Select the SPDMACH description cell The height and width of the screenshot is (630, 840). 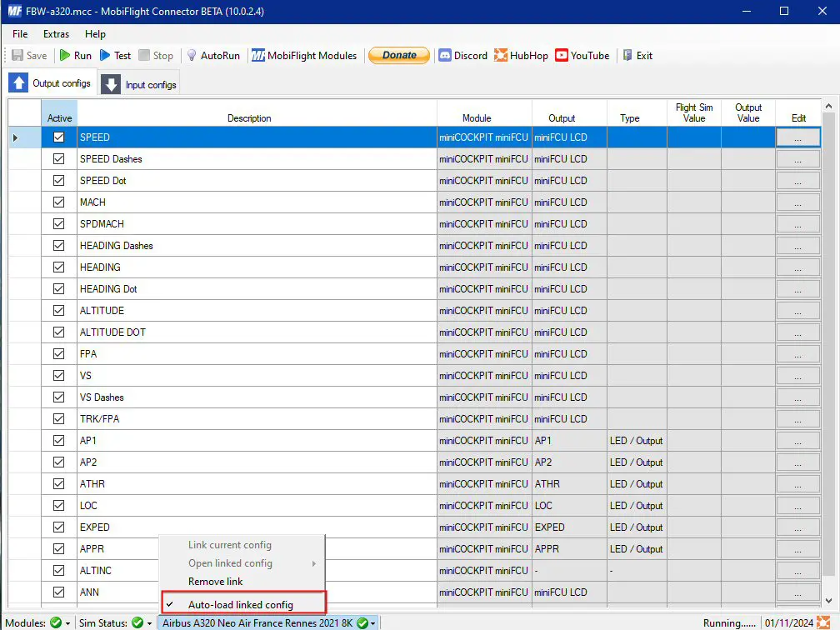(x=257, y=223)
